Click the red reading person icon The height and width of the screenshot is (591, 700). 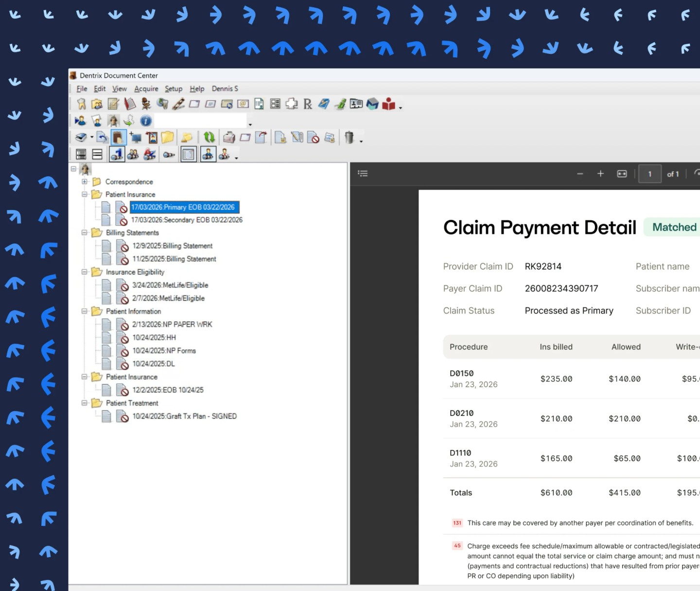point(388,104)
